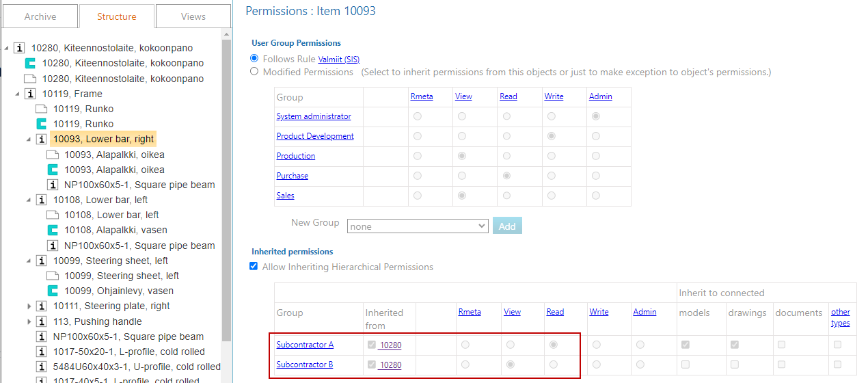Click the structure tree vertical scrollbar
The image size is (868, 383).
pos(227,205)
